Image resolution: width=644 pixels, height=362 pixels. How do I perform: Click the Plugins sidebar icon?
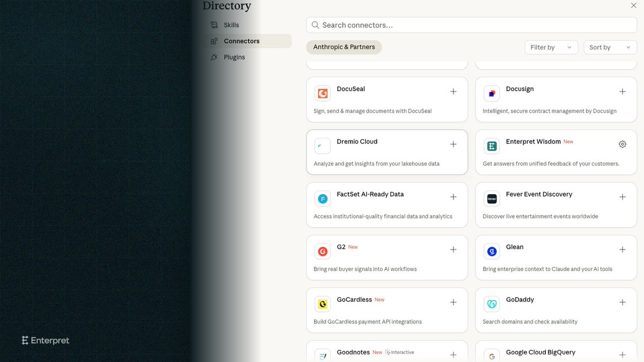(214, 57)
